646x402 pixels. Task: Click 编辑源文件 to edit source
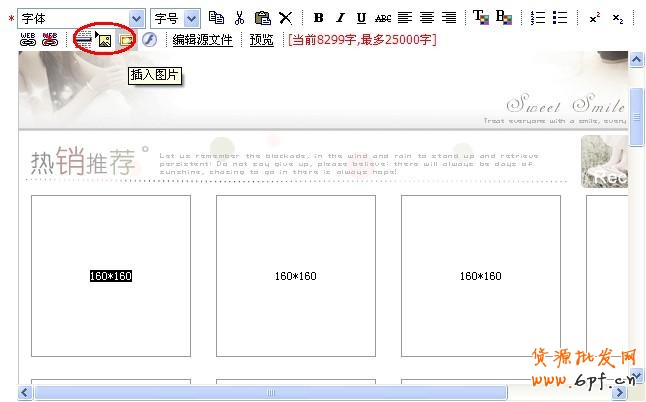point(202,40)
